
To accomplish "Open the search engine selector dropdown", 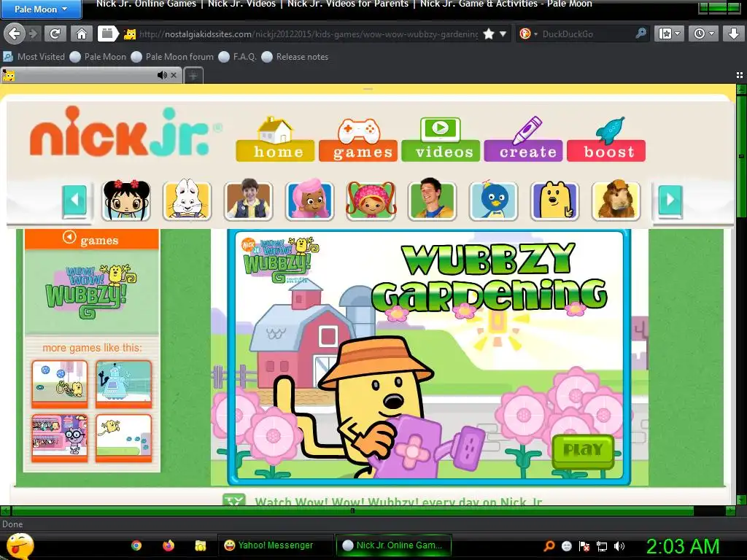I will coord(528,34).
